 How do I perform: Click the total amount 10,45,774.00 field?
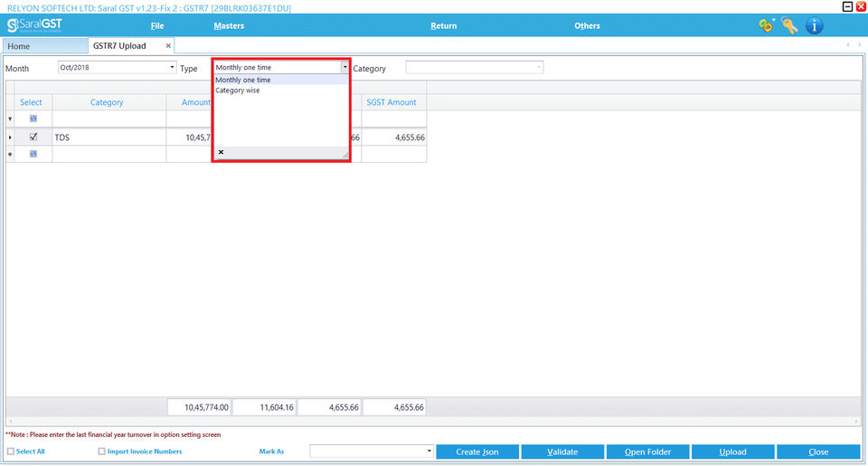click(199, 407)
